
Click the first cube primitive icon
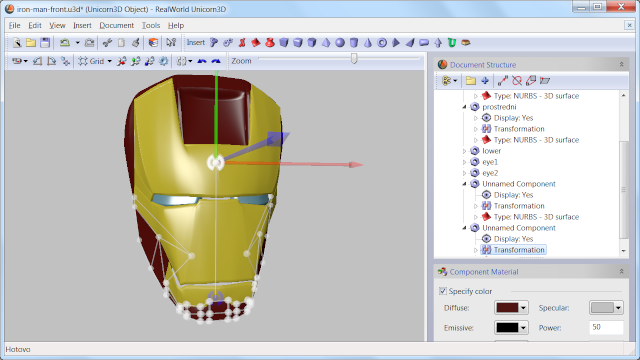pos(284,42)
